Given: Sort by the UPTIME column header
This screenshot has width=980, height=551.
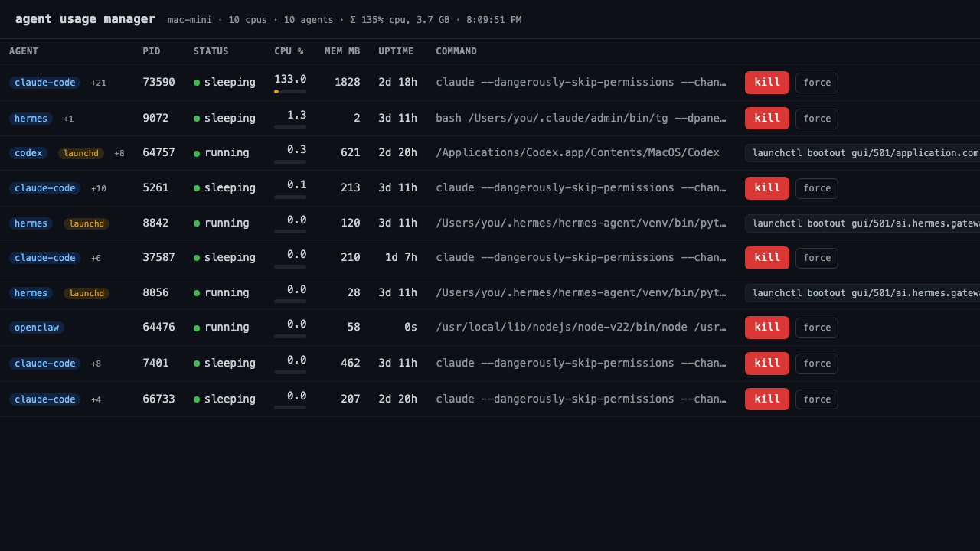Looking at the screenshot, I should [396, 51].
